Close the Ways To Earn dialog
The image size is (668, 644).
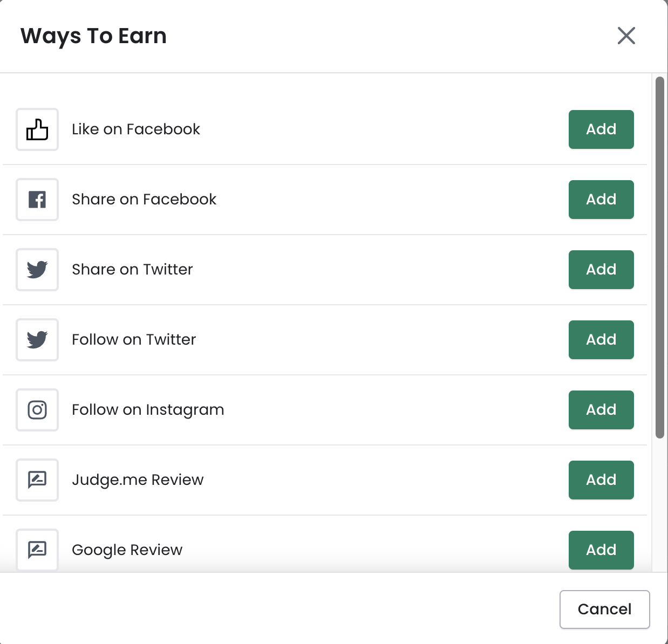(626, 36)
